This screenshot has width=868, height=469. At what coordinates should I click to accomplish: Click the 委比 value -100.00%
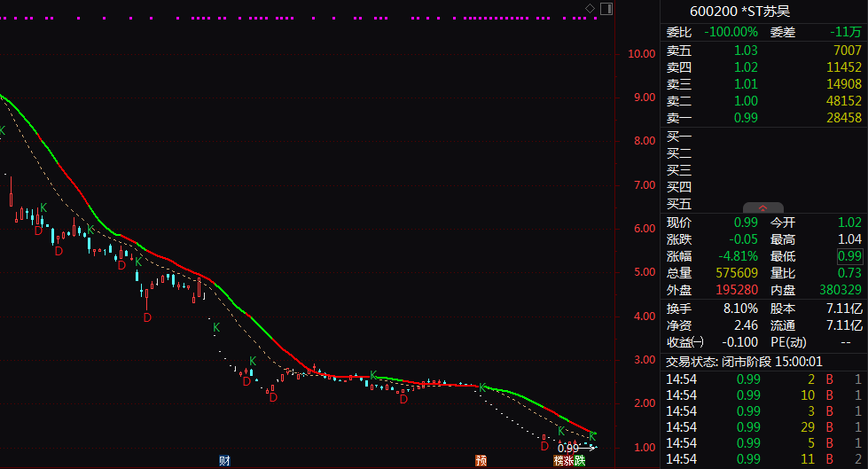pyautogui.click(x=731, y=32)
